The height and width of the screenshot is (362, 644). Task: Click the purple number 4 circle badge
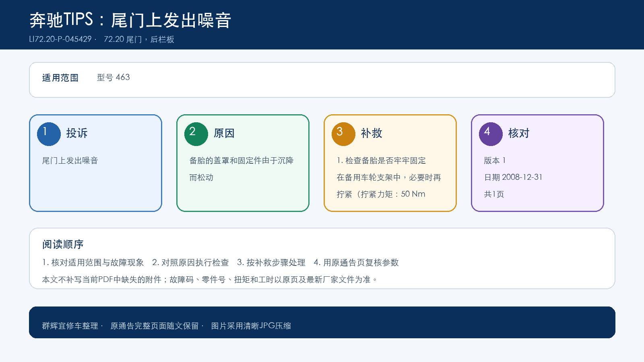[491, 134]
